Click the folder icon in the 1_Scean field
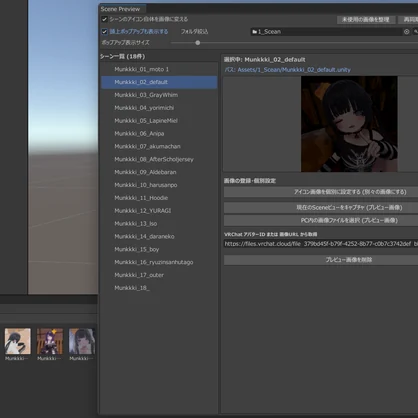418x418 pixels. (255, 32)
